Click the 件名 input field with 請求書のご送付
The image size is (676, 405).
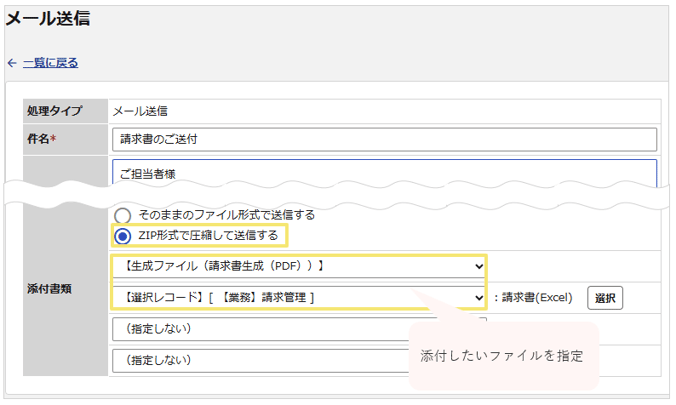coord(384,139)
